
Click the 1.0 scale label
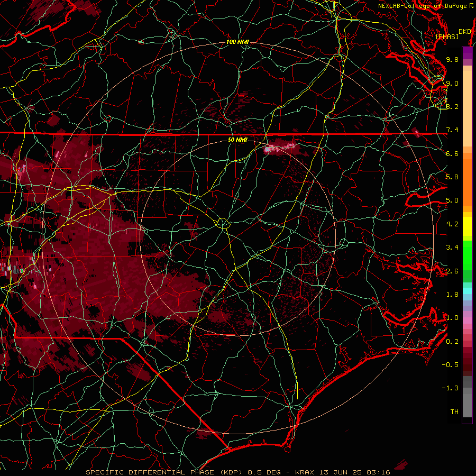click(x=452, y=318)
